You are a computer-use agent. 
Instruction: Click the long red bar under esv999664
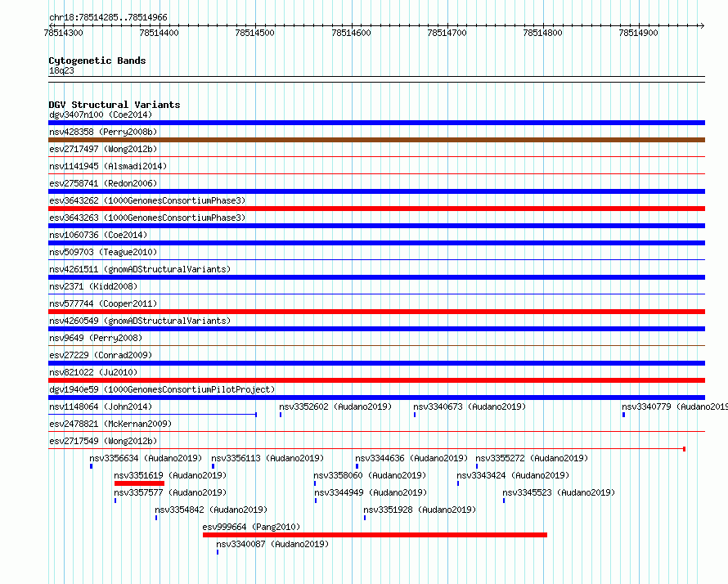[x=375, y=535]
